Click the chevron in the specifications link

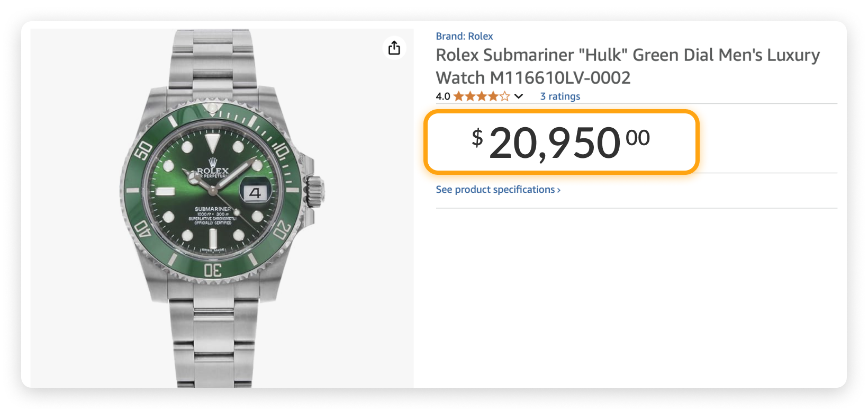558,189
